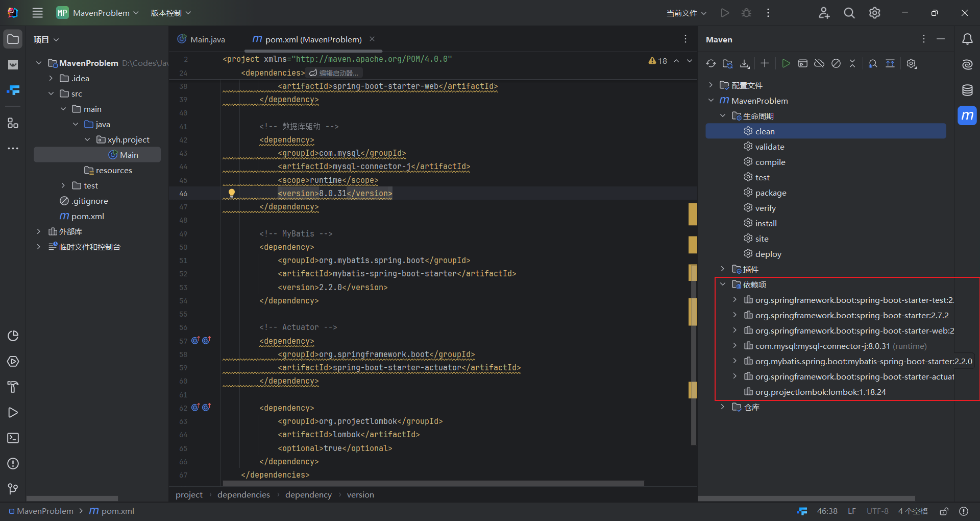Open the Database tool window icon

967,90
